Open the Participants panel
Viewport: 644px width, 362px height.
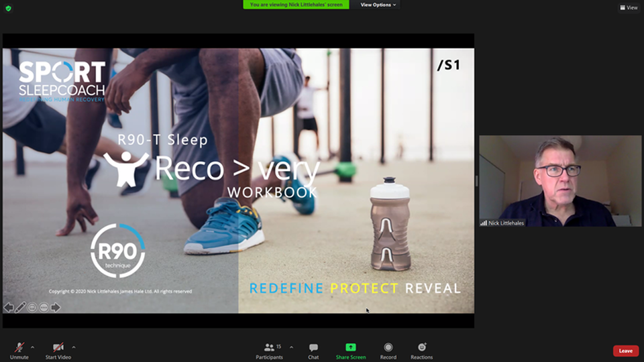270,351
